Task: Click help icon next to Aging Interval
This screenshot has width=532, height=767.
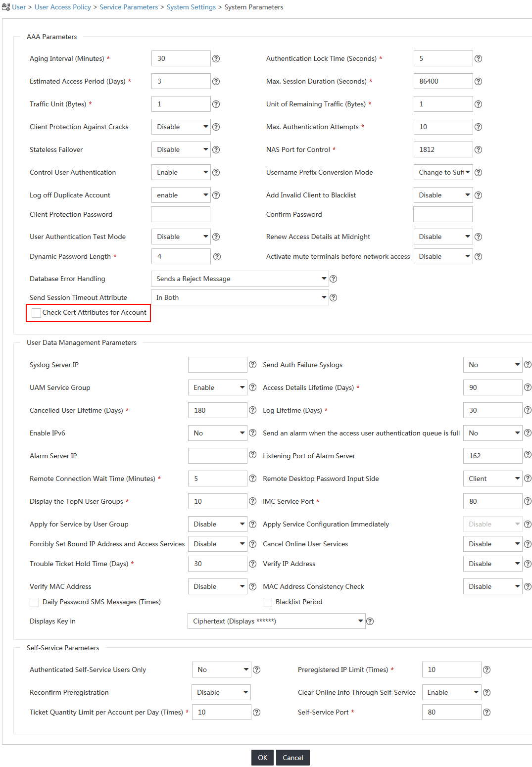Action: coord(216,58)
